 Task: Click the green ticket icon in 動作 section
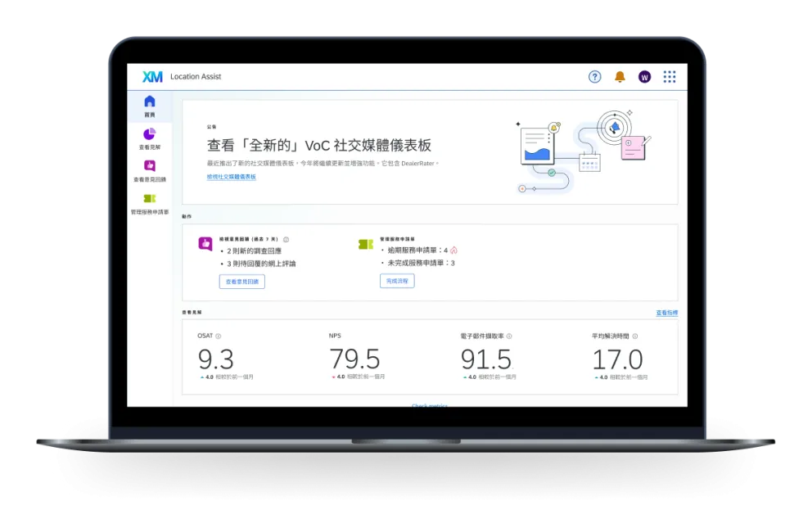coord(363,242)
